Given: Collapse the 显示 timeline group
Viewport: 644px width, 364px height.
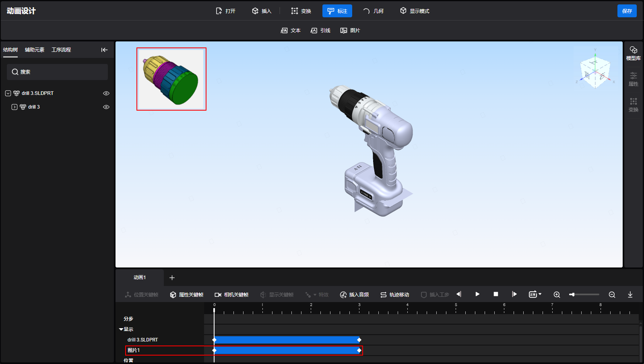Looking at the screenshot, I should (x=121, y=329).
